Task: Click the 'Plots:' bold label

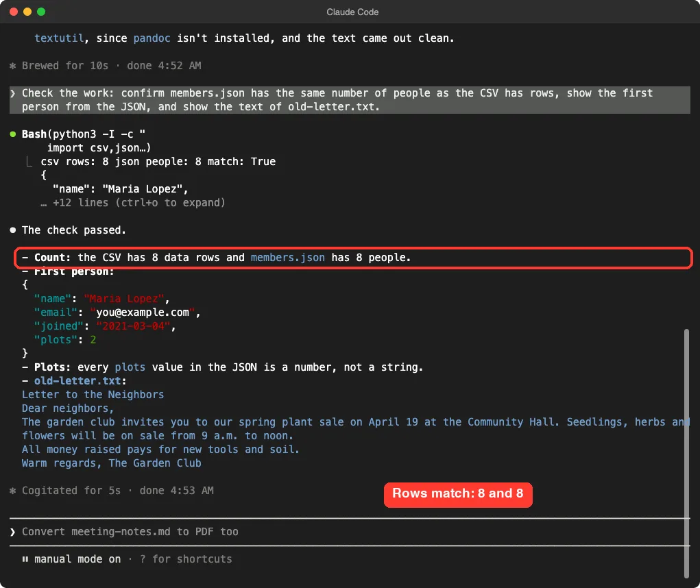Action: [53, 367]
